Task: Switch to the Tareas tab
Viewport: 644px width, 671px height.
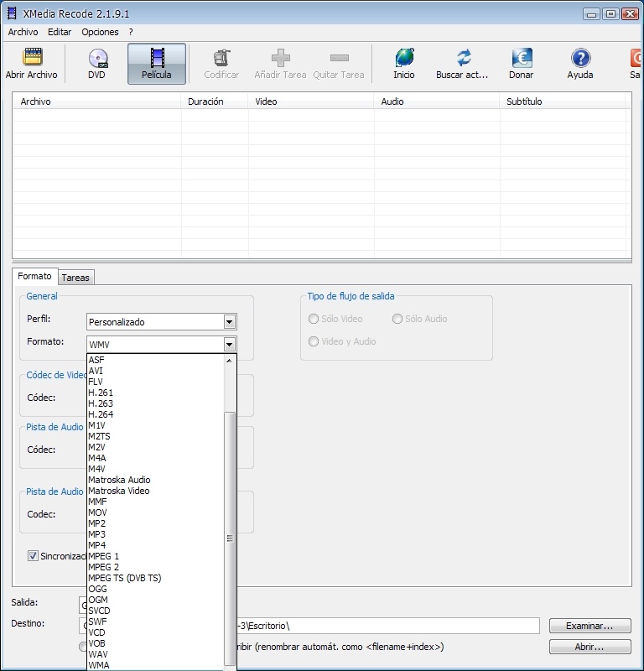Action: pyautogui.click(x=75, y=278)
